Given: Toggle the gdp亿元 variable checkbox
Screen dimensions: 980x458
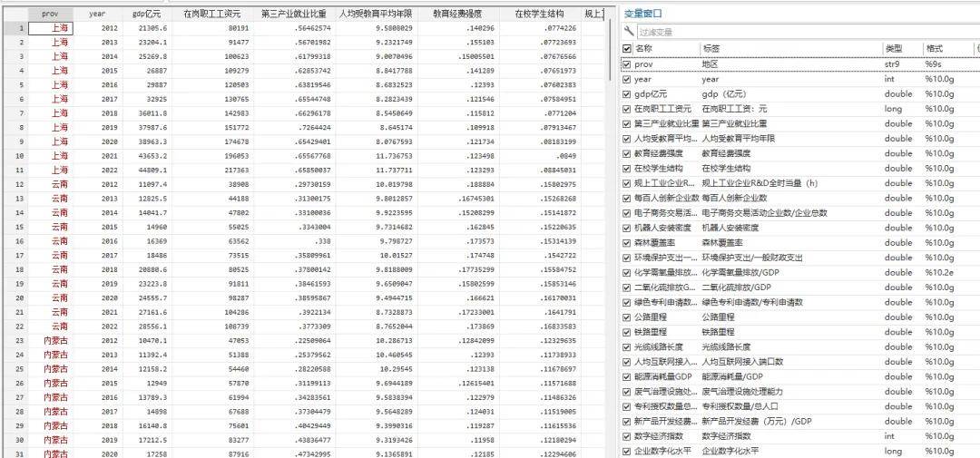Looking at the screenshot, I should coord(627,93).
